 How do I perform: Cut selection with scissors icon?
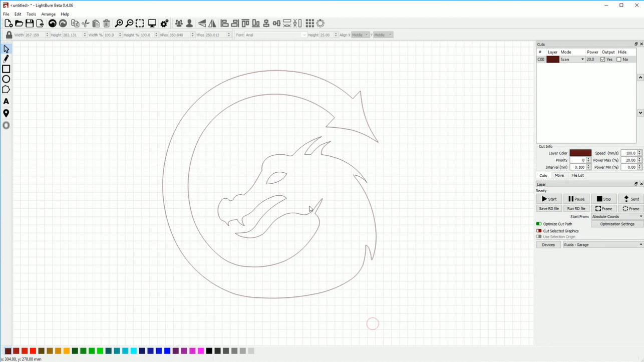pyautogui.click(x=86, y=24)
